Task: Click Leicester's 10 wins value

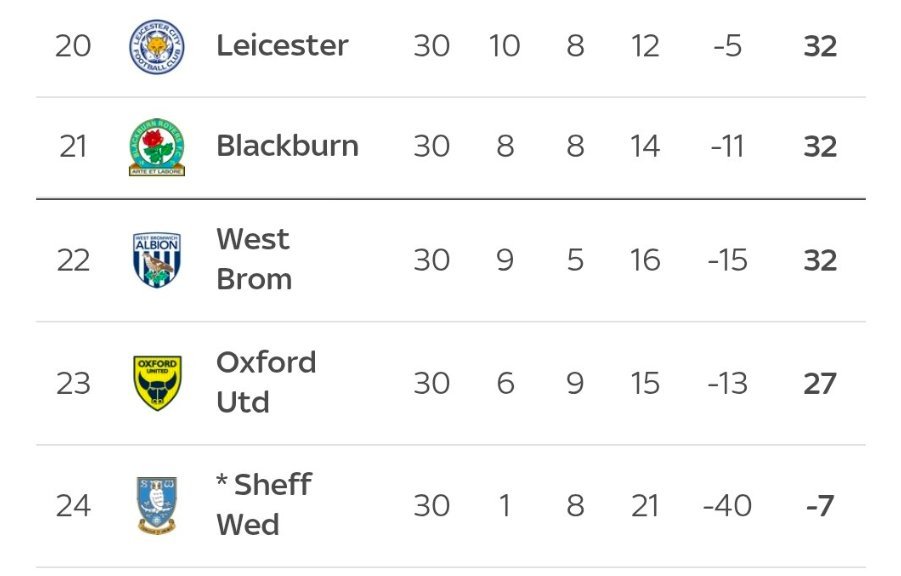Action: click(504, 46)
